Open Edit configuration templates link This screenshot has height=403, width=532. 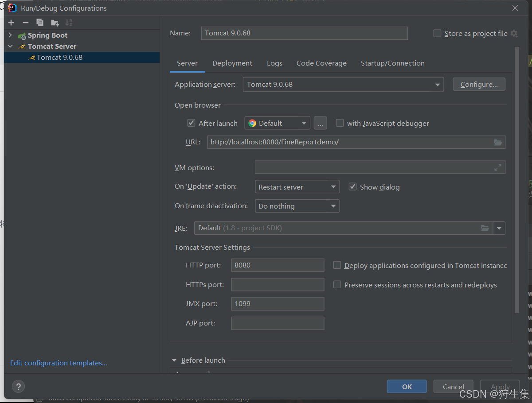coord(59,363)
